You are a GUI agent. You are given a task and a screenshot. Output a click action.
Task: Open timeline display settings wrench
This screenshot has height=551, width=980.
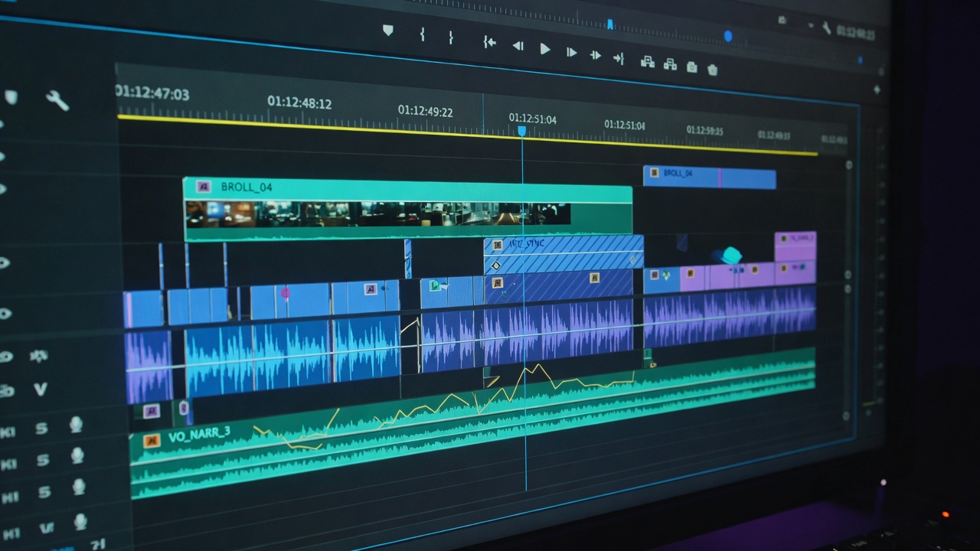click(x=57, y=100)
